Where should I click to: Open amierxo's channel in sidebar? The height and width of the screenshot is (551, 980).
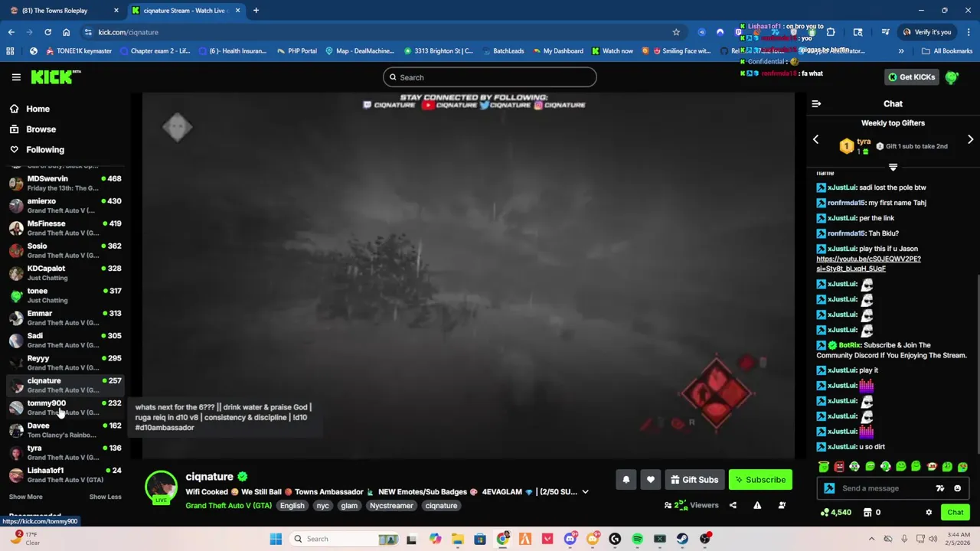point(64,205)
